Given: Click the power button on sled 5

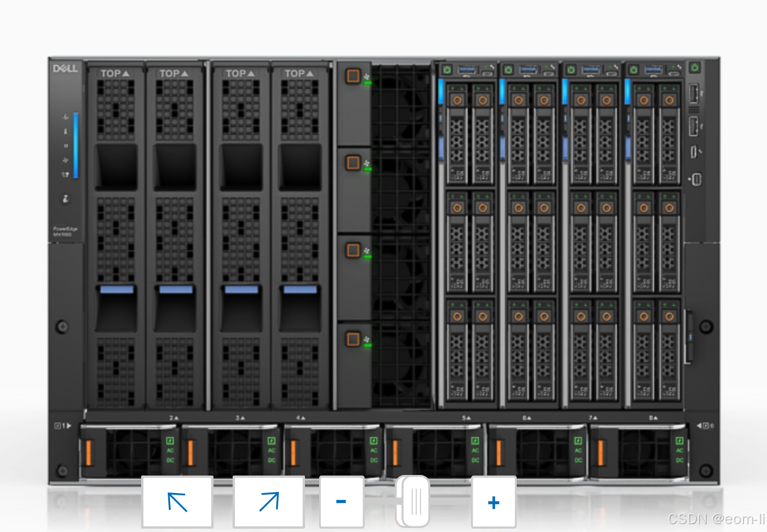Looking at the screenshot, I should (447, 68).
